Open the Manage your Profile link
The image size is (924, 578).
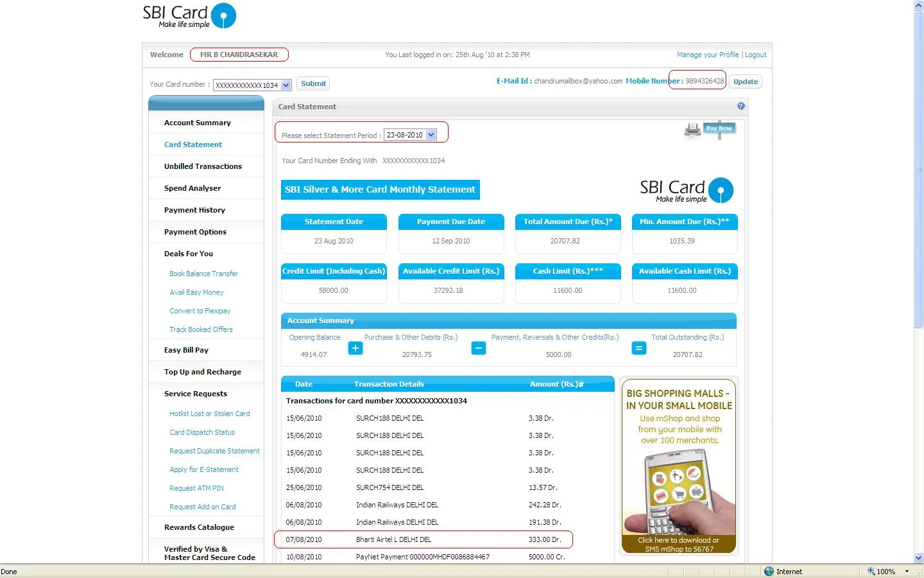tap(707, 55)
